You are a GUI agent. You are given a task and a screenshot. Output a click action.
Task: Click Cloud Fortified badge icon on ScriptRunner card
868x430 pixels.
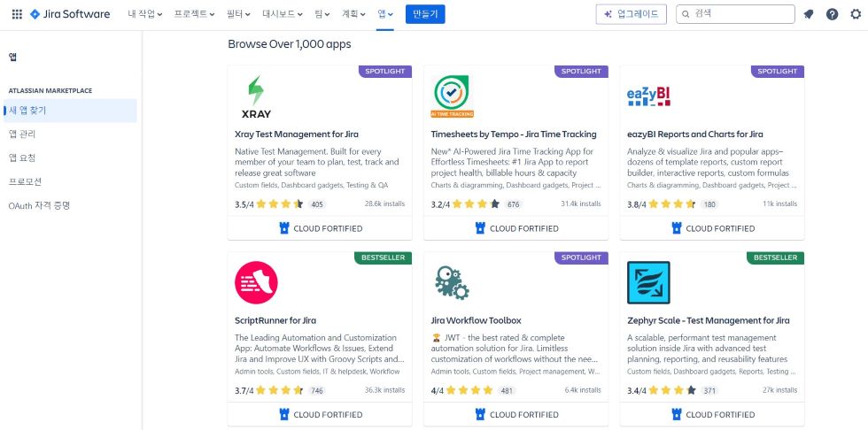tap(284, 415)
